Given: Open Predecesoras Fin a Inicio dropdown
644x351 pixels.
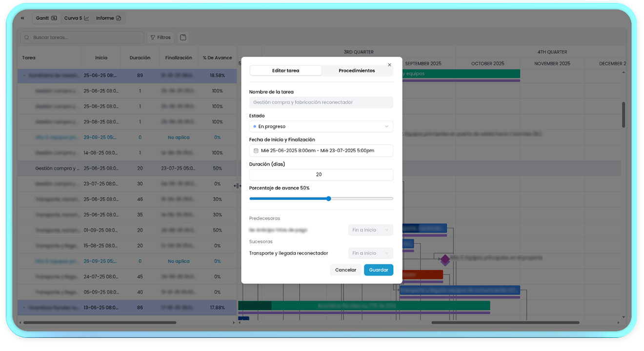Looking at the screenshot, I should point(370,230).
